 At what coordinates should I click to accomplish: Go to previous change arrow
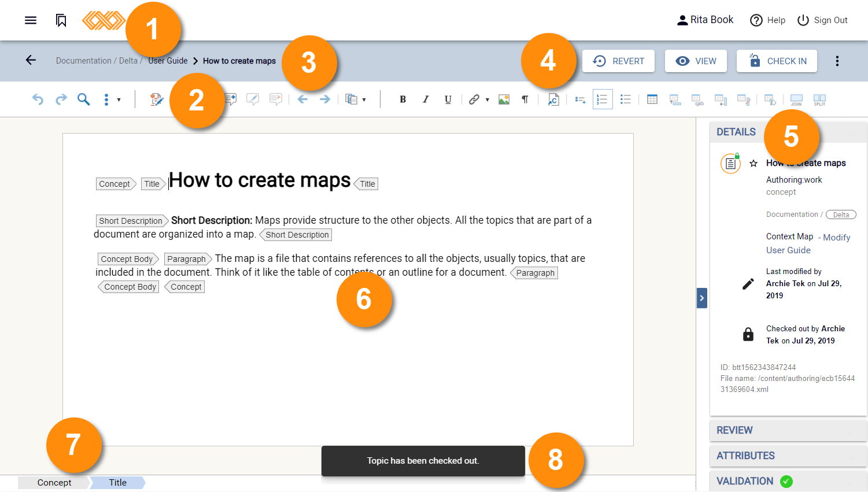[x=302, y=99]
